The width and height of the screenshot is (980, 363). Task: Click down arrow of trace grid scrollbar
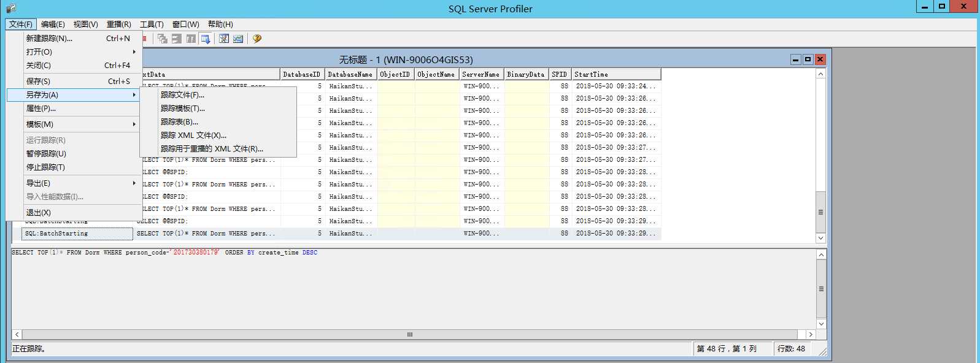coord(821,238)
